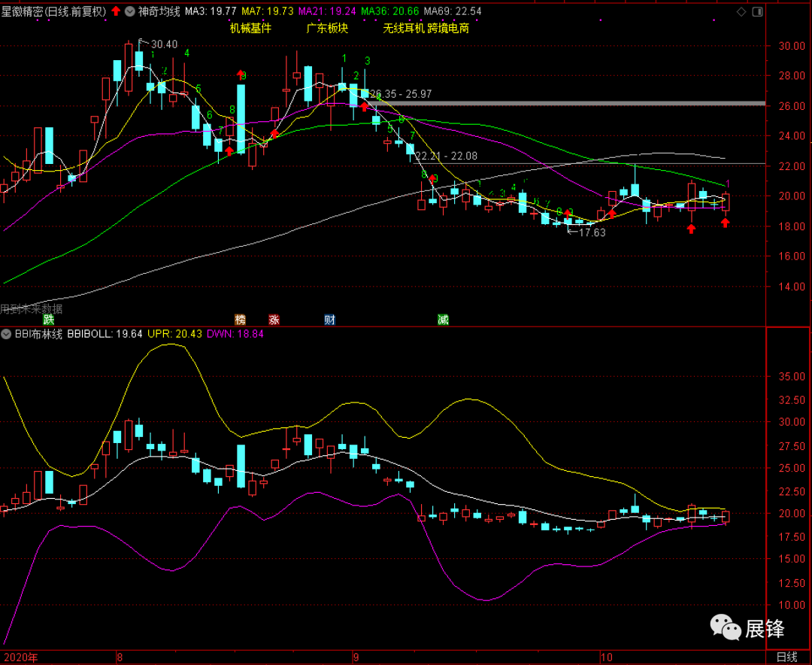Image resolution: width=812 pixels, height=665 pixels.
Task: Click the 2020年 label on time axis
Action: point(20,657)
